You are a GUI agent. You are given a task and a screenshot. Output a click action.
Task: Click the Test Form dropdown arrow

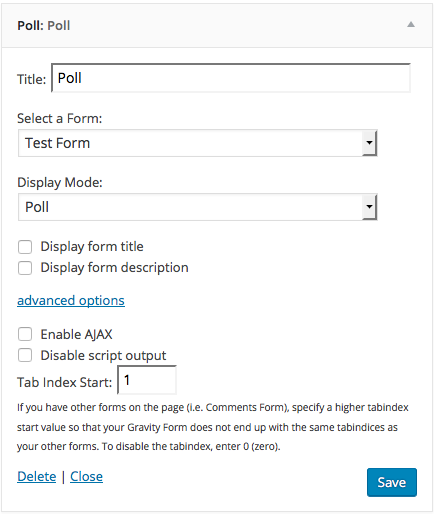coord(369,143)
